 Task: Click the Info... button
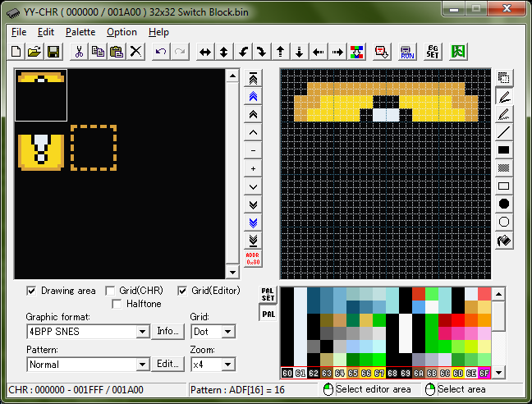click(x=167, y=331)
